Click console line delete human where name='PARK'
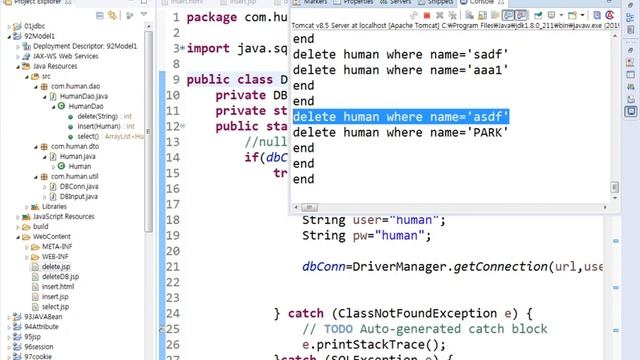The image size is (640, 360). (401, 133)
